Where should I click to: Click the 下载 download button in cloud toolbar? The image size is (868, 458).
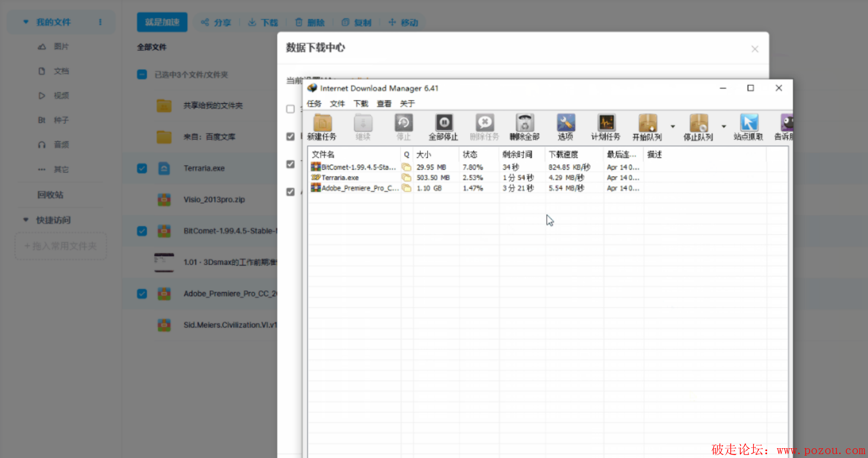263,22
